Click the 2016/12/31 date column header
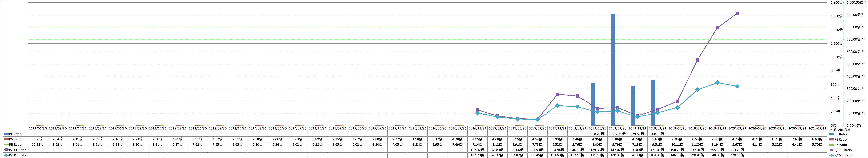868x158 pixels. pyautogui.click(x=477, y=128)
